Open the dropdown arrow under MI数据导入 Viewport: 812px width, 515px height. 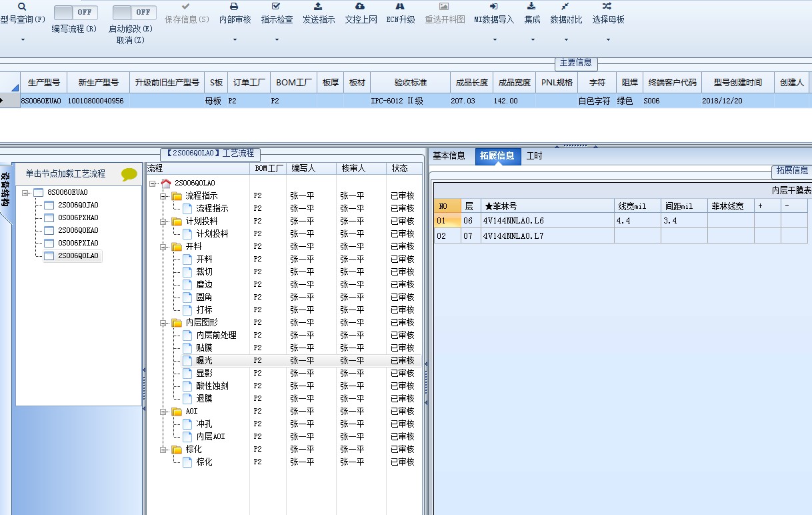494,40
